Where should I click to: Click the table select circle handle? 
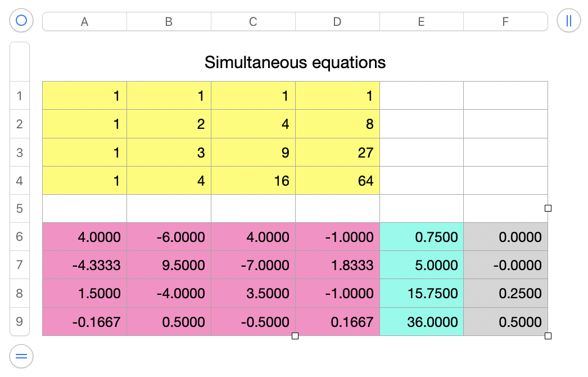(21, 20)
